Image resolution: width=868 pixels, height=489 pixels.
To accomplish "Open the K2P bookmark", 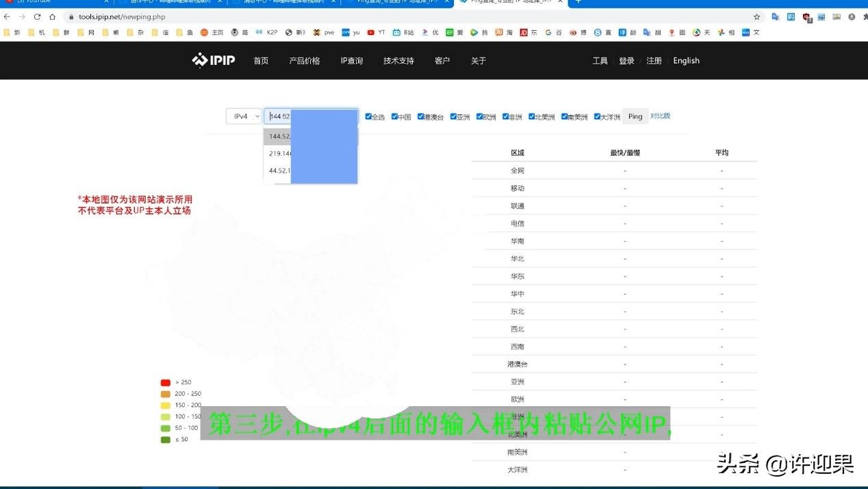I will (x=266, y=32).
